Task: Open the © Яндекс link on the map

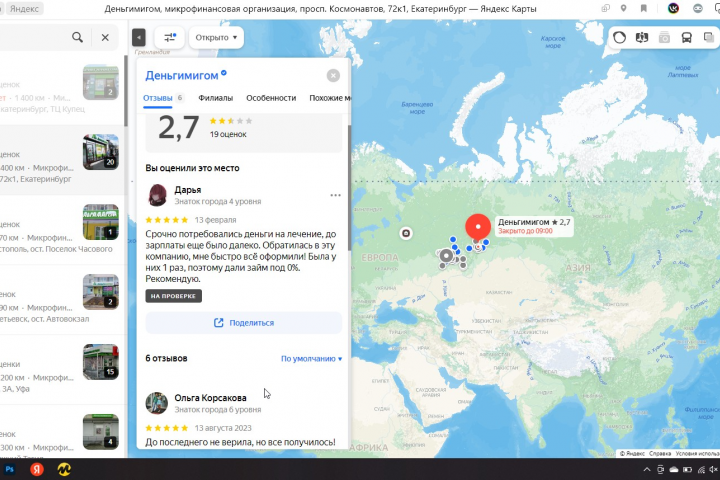Action: (x=632, y=453)
